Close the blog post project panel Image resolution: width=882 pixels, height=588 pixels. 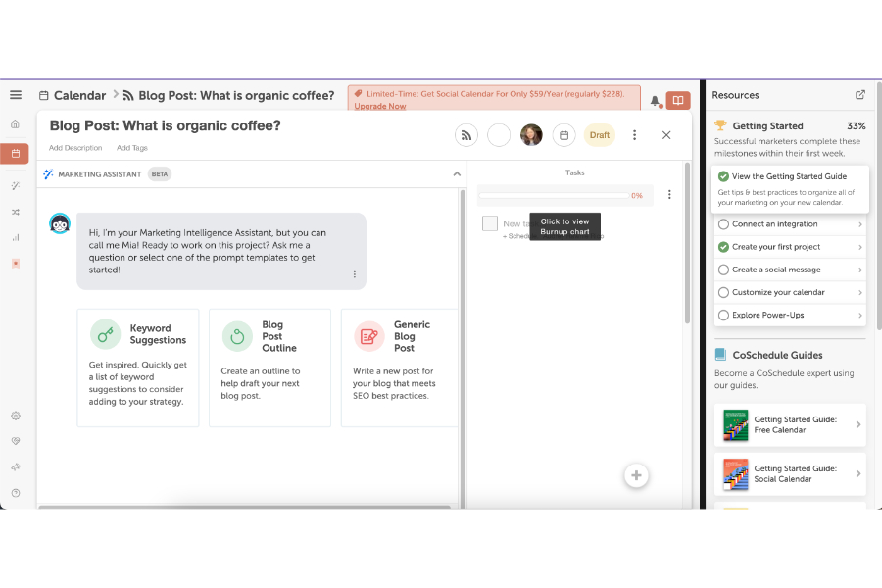pyautogui.click(x=666, y=135)
